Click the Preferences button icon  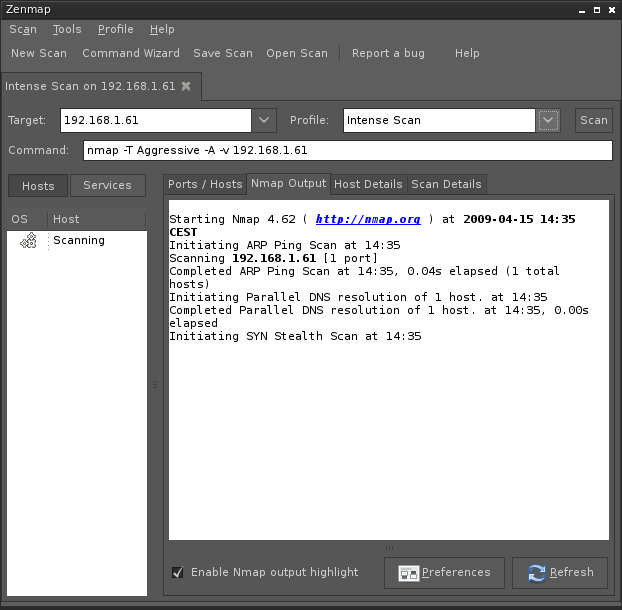pyautogui.click(x=409, y=573)
